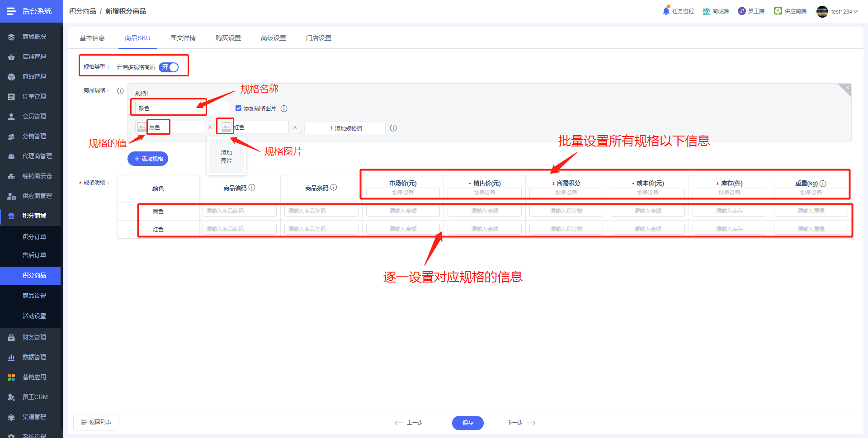This screenshot has height=438, width=868.
Task: Click the info icon next to 商品编码
Action: pyautogui.click(x=252, y=187)
